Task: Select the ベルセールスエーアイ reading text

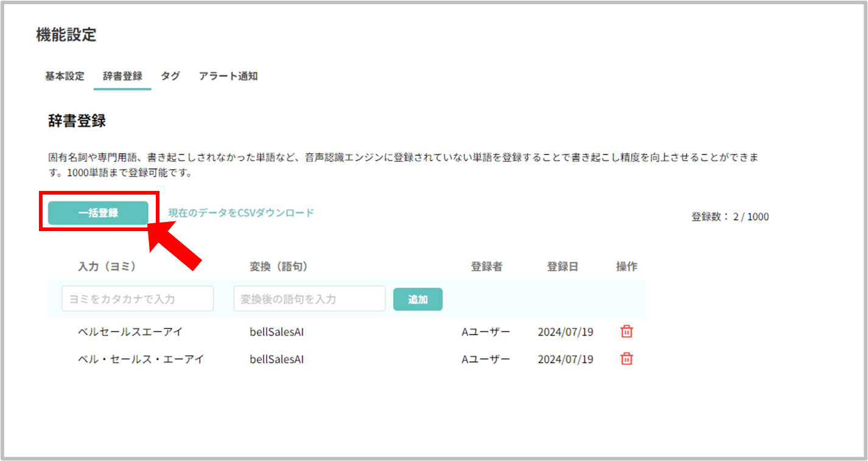Action: pyautogui.click(x=130, y=332)
